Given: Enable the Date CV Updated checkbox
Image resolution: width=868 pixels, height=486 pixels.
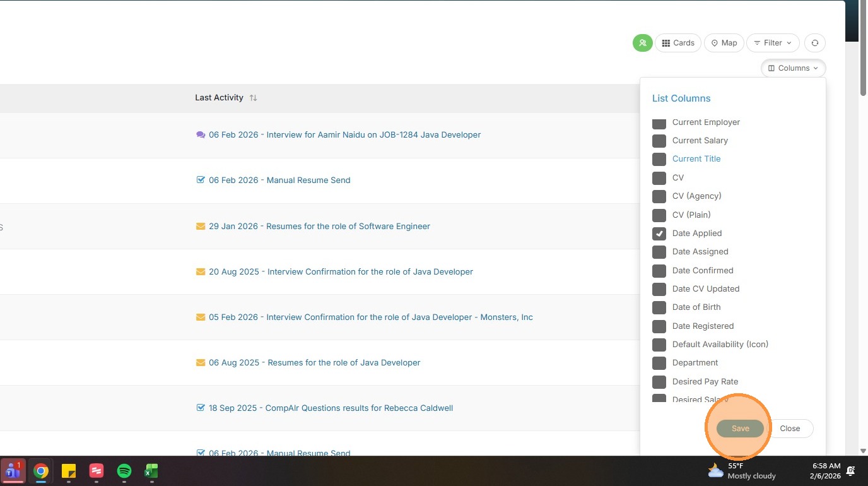Looking at the screenshot, I should coord(659,289).
